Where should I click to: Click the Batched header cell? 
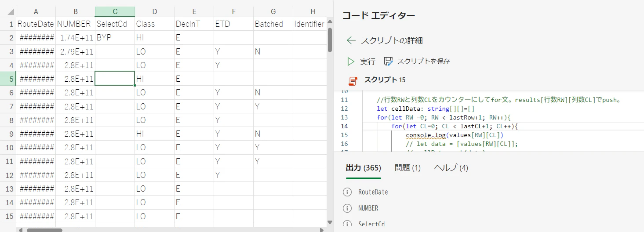[x=273, y=24]
